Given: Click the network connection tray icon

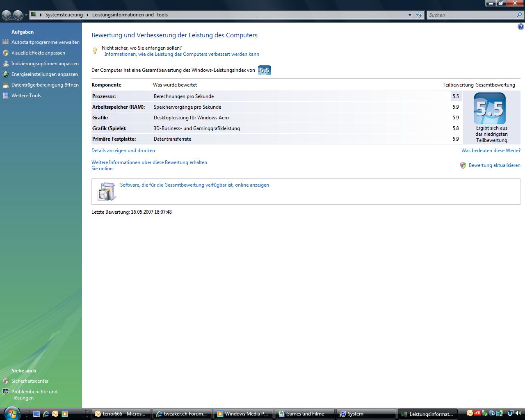Looking at the screenshot, I should pyautogui.click(x=511, y=413).
